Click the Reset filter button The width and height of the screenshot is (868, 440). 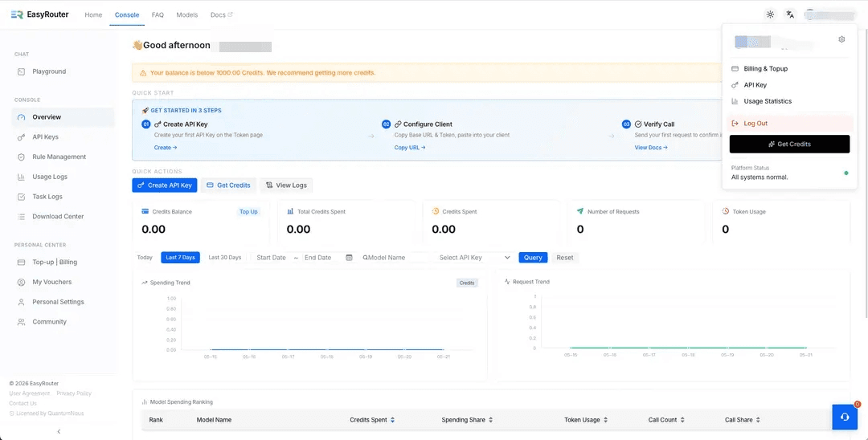[x=565, y=258]
